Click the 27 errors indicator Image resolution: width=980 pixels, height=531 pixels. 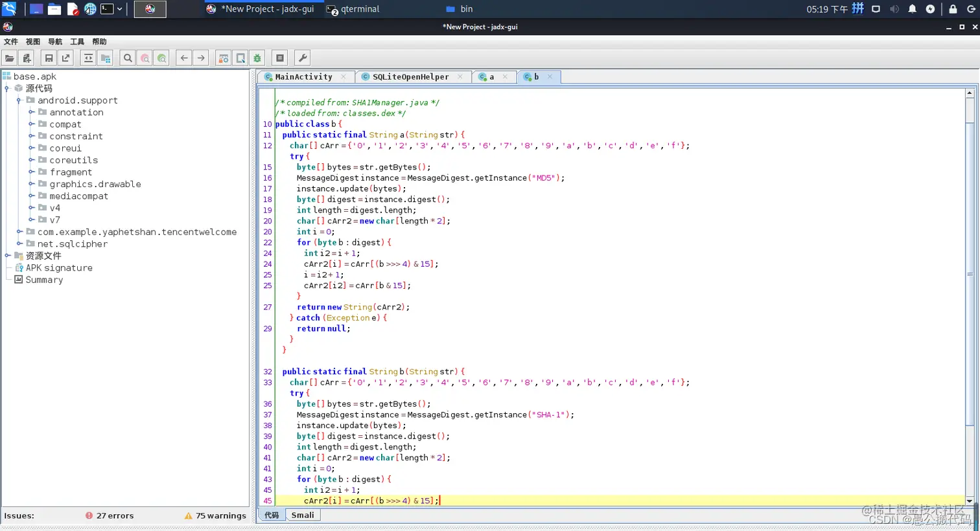[110, 516]
